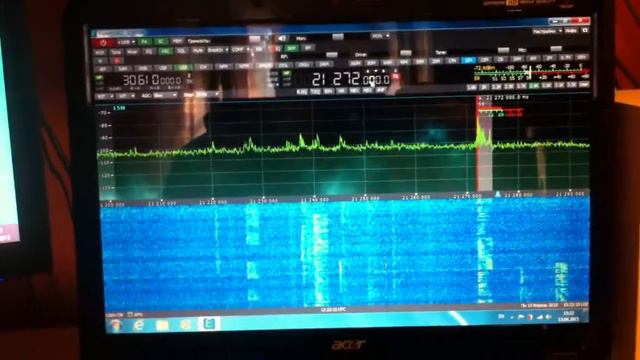Toggle the green USB mode button
640x360 pixels.
(183, 67)
